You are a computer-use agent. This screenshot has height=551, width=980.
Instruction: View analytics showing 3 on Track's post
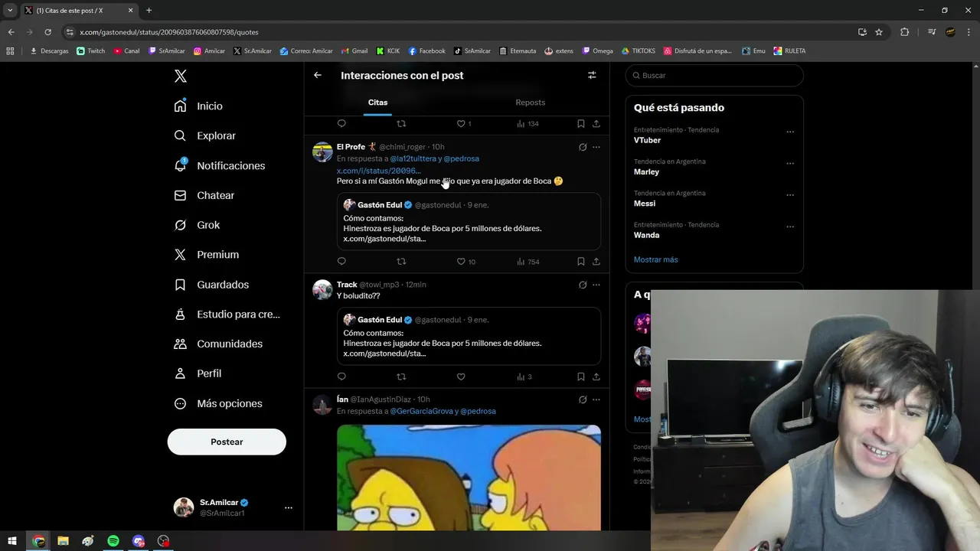point(524,377)
